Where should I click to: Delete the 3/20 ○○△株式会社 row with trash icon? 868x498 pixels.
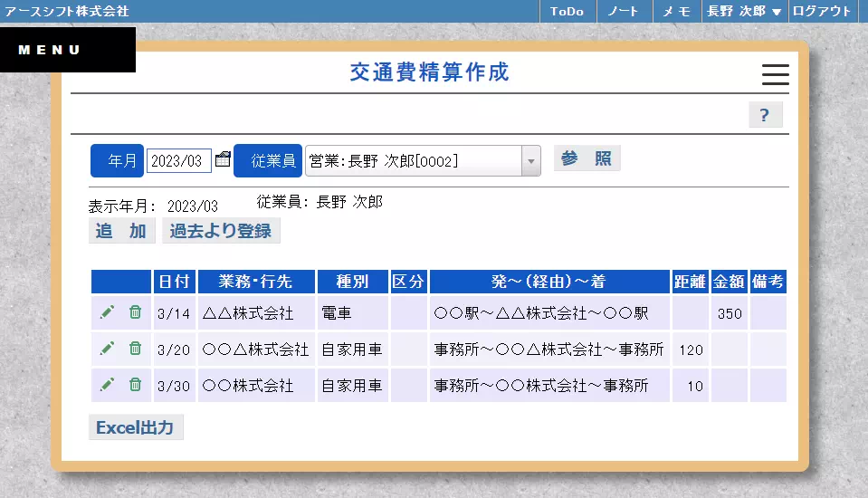coord(135,349)
